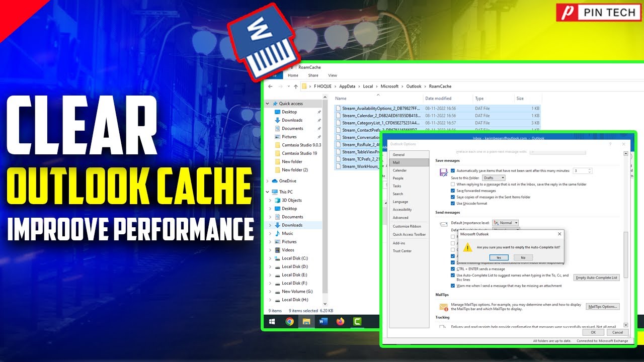The height and width of the screenshot is (362, 644).
Task: Open Local Disk (C:)
Action: click(294, 258)
